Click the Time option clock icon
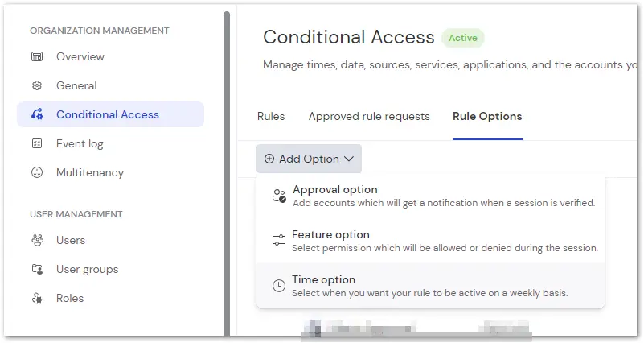The image size is (644, 343). [x=279, y=285]
